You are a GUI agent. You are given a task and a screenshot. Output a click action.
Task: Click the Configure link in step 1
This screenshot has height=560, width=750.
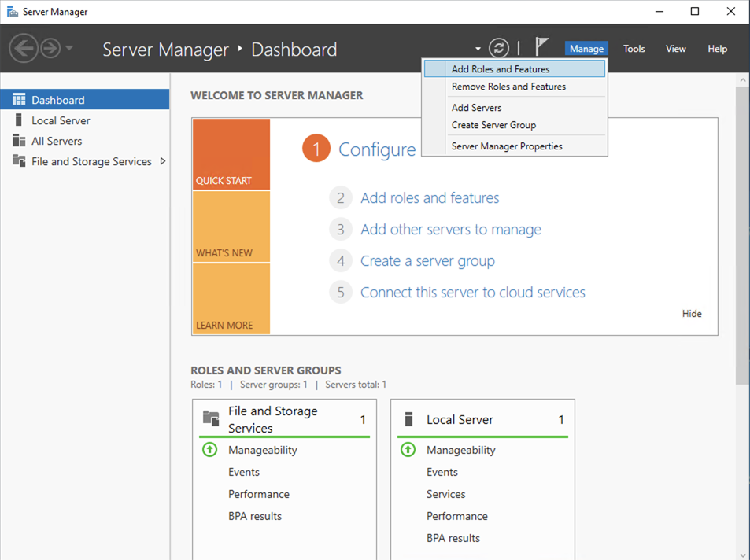click(377, 149)
